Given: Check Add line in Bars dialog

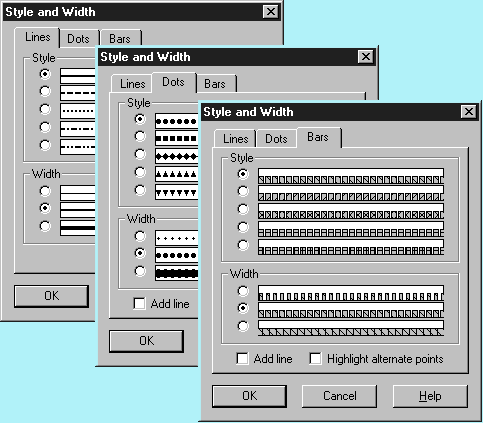Looking at the screenshot, I should (x=242, y=359).
